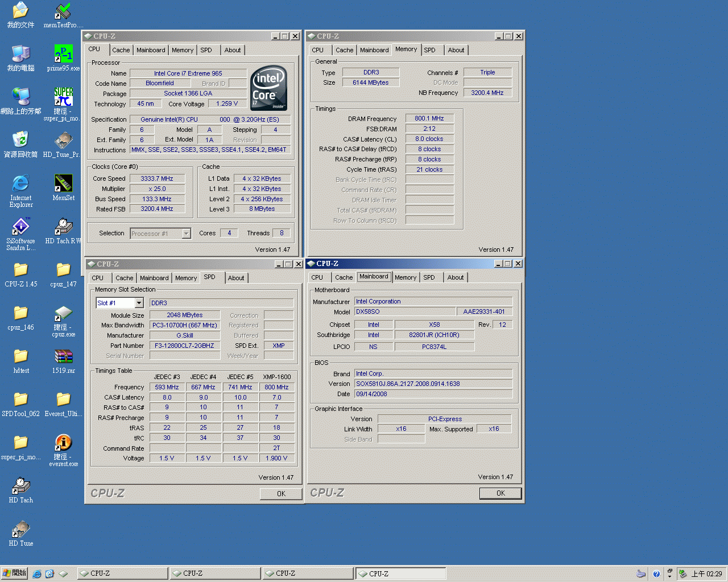
Task: Select Memory tab in Mainboard window
Action: click(406, 277)
